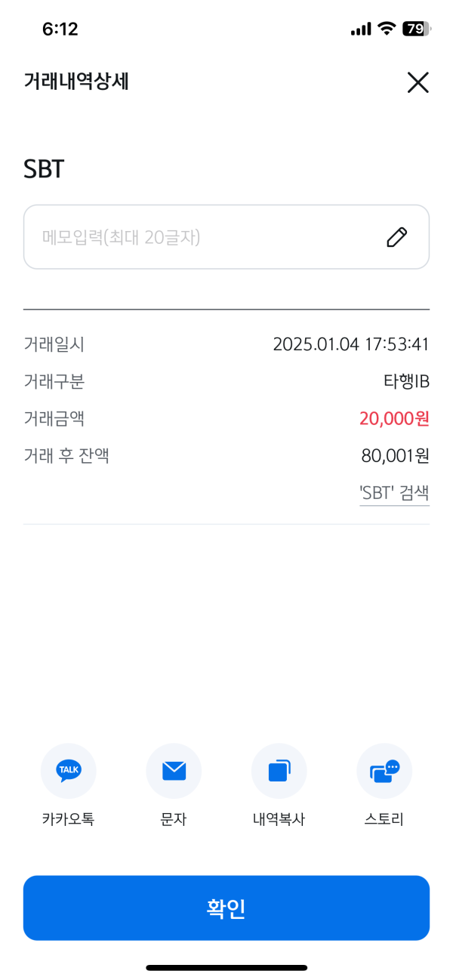The height and width of the screenshot is (980, 453).
Task: Tap the 내역복사 label
Action: 279,819
